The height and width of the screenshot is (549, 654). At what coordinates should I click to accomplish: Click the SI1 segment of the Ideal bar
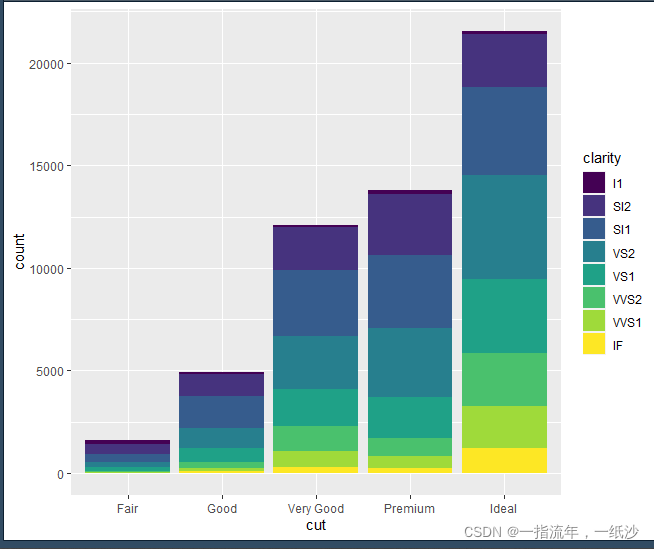(x=504, y=131)
